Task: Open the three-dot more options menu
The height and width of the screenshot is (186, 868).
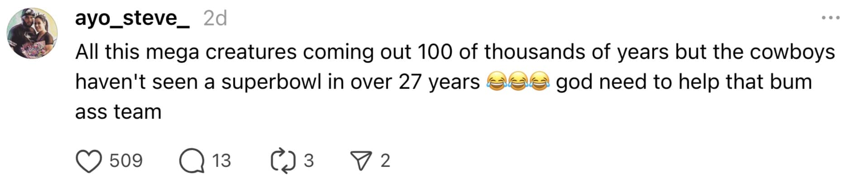Action: pyautogui.click(x=831, y=18)
